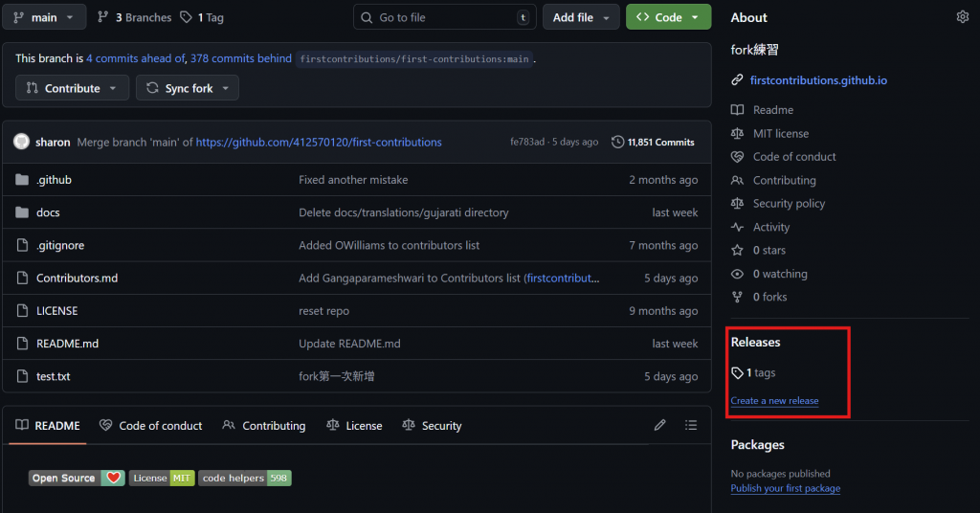Click the code helpers 598 badge
The width and height of the screenshot is (980, 513).
coord(245,478)
